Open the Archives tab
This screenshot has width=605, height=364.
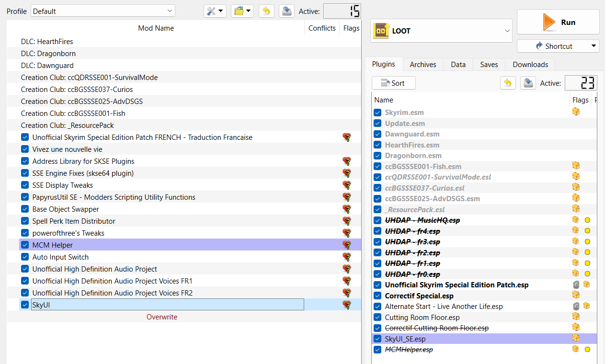(x=423, y=64)
